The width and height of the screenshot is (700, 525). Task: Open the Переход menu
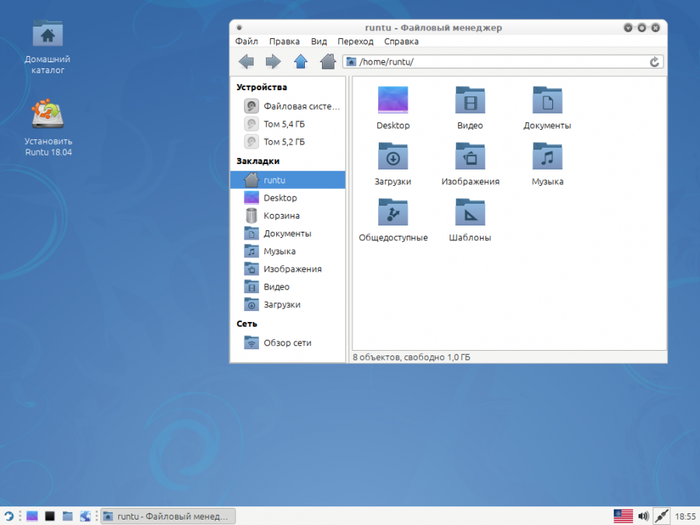click(x=355, y=42)
